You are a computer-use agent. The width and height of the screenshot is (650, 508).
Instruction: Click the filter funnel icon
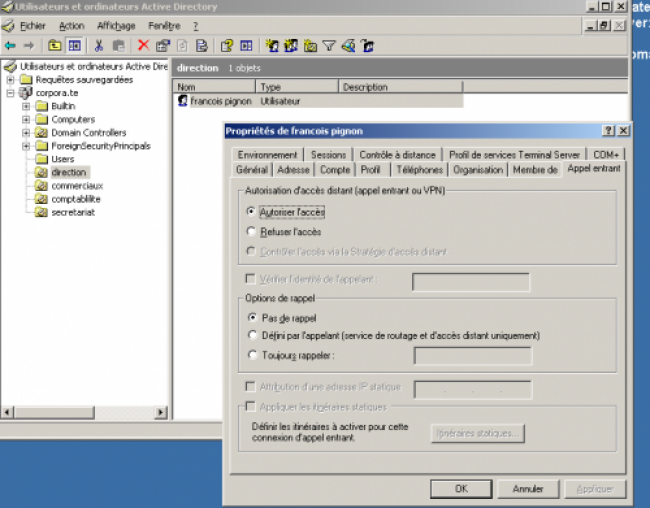329,45
